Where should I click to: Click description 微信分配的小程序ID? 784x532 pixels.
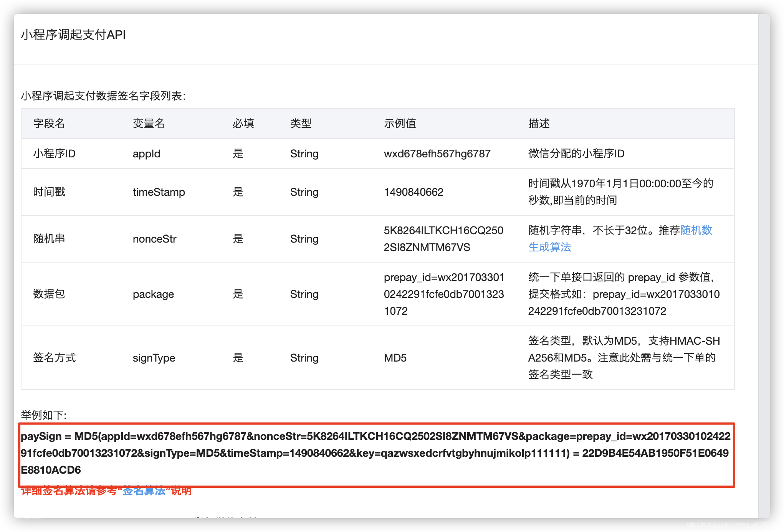click(576, 154)
